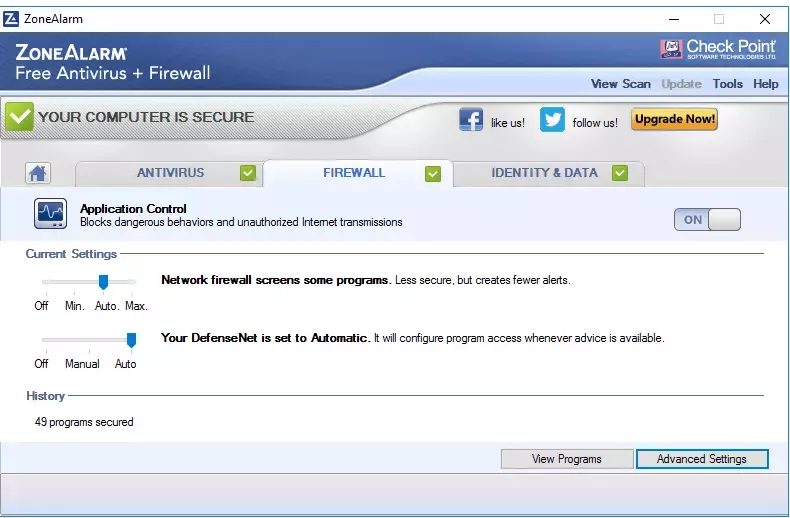Click the green secure status checkmark icon

[20, 116]
